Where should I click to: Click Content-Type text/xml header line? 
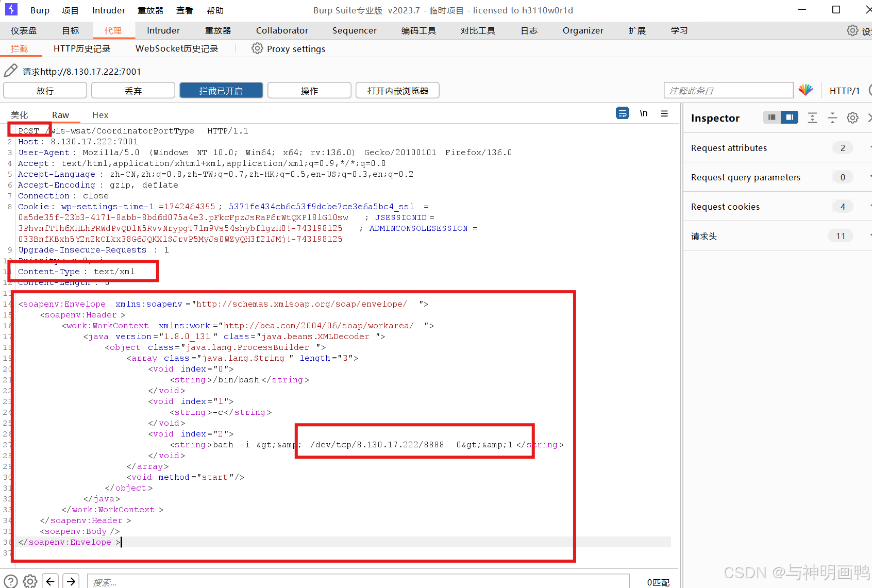[x=76, y=272]
